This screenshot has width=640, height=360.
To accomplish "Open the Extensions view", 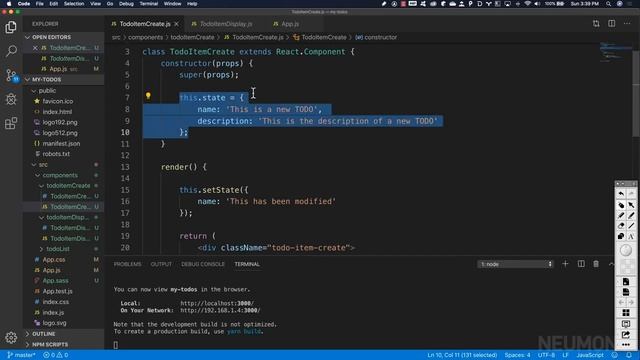I will (x=11, y=123).
